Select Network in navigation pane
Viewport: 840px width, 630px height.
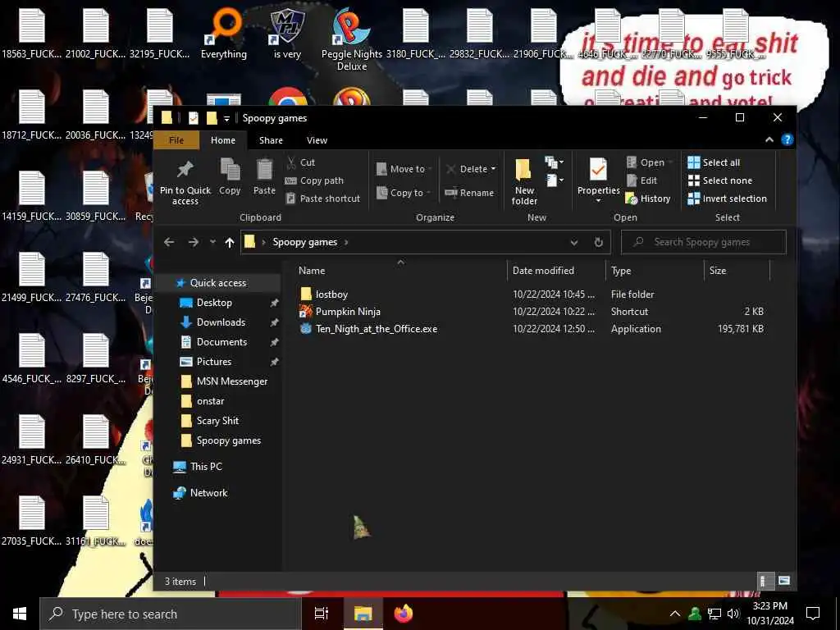tap(208, 493)
